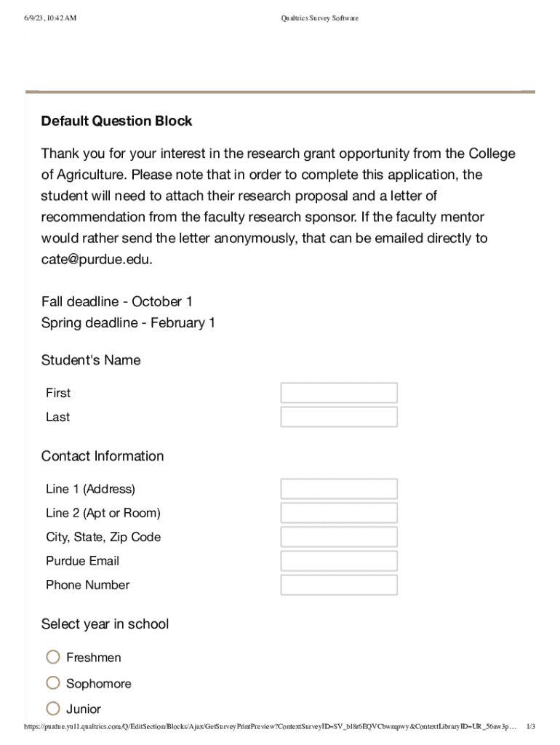Viewport: 560px width, 745px height.
Task: Click the Default Question Block heading
Action: point(116,121)
